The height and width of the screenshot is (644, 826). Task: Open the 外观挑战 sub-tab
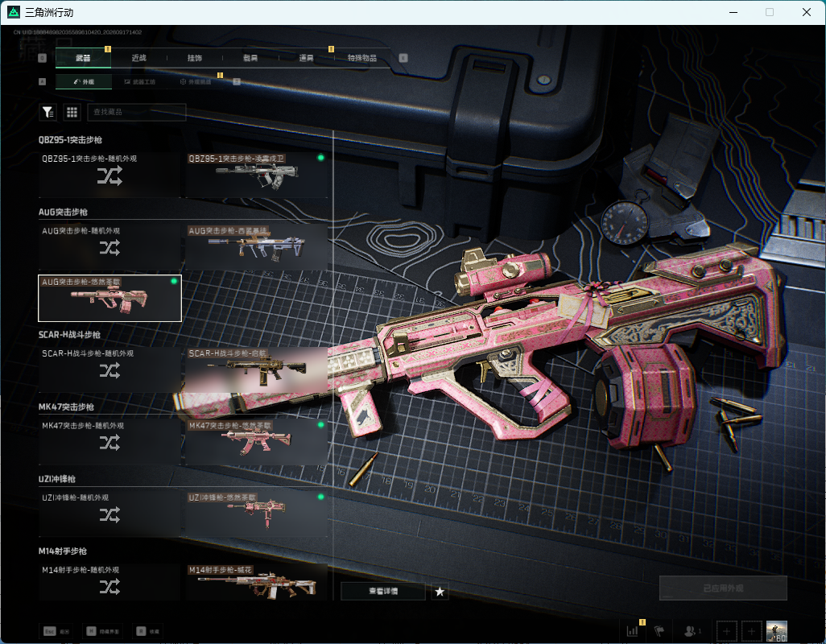tap(196, 81)
